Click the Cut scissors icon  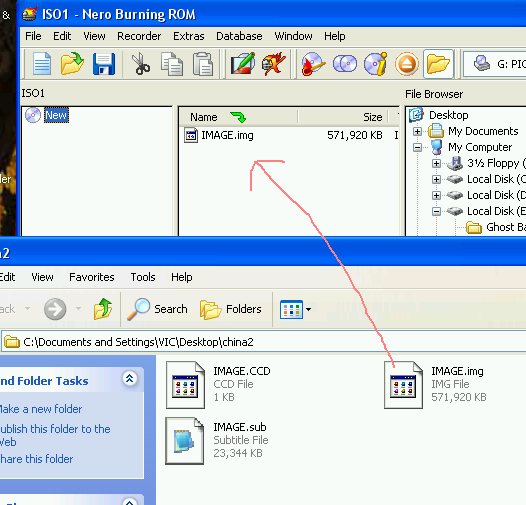[x=141, y=63]
